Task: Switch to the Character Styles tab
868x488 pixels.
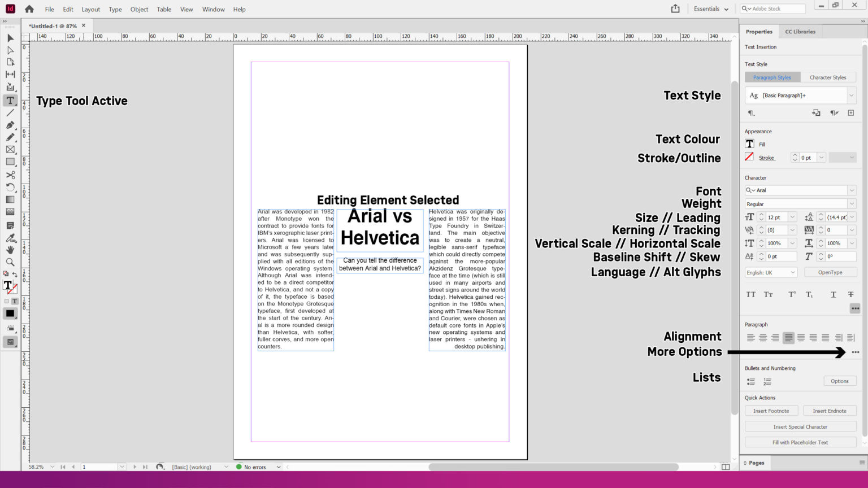Action: click(828, 77)
